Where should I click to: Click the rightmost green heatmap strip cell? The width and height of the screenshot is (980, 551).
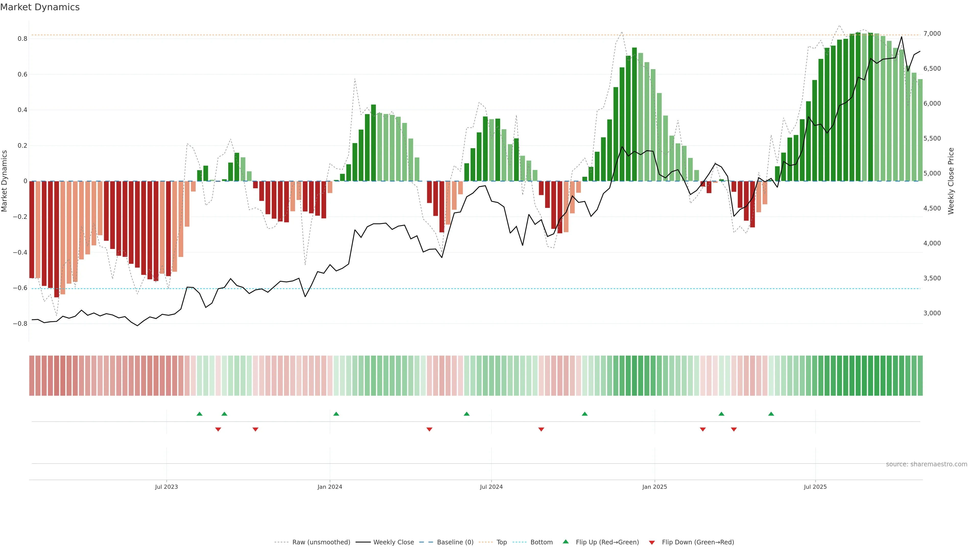[920, 375]
